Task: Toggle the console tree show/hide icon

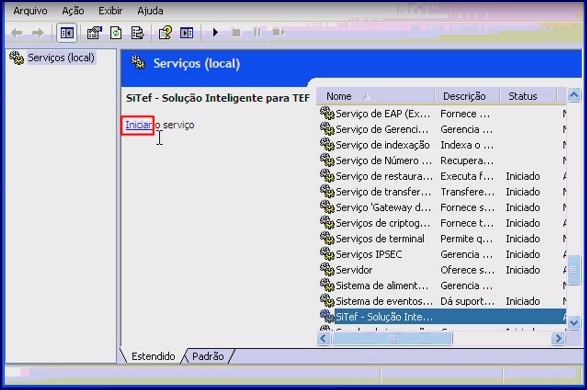Action: click(x=67, y=33)
